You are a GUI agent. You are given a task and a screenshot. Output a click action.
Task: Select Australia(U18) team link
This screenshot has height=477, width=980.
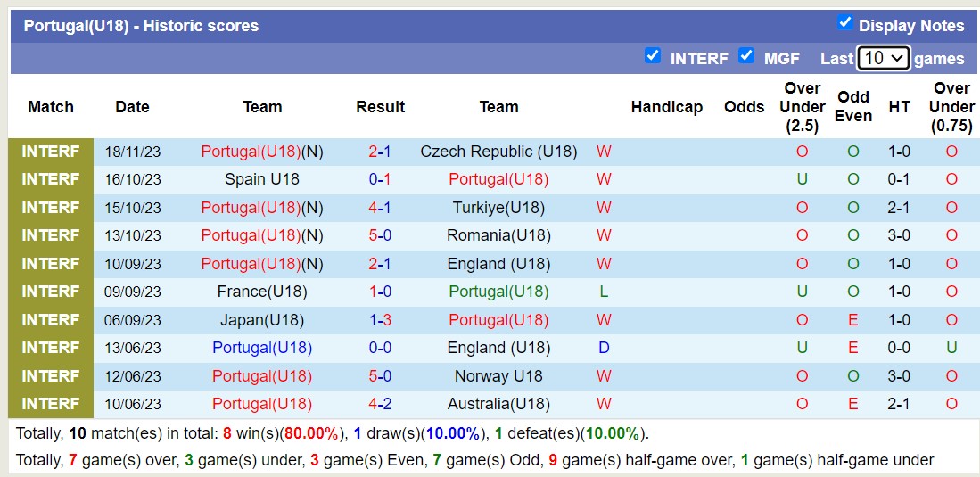point(498,404)
